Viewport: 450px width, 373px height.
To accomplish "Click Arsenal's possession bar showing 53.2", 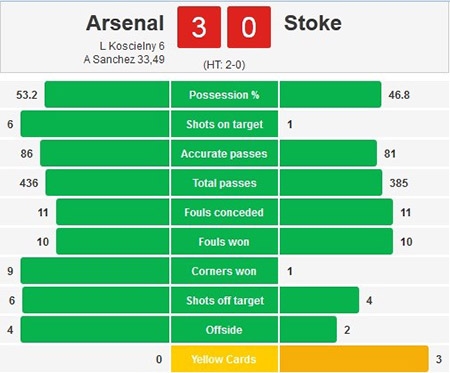I will pos(107,95).
